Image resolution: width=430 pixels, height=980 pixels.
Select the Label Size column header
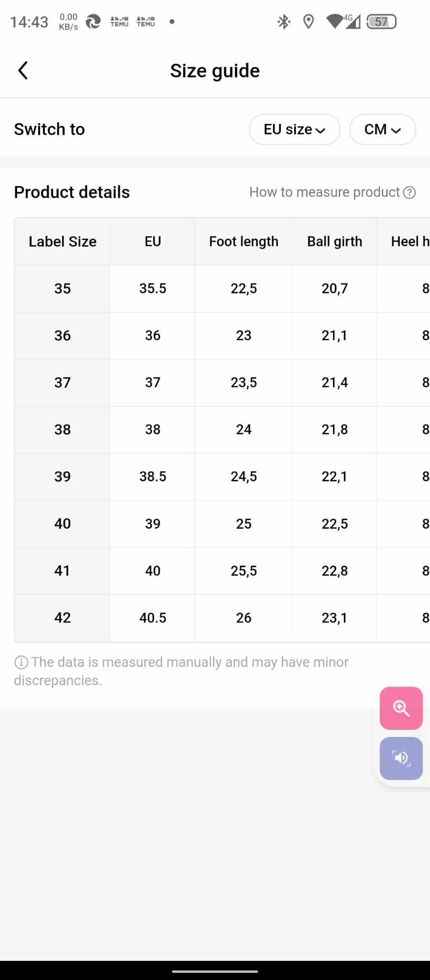point(62,242)
